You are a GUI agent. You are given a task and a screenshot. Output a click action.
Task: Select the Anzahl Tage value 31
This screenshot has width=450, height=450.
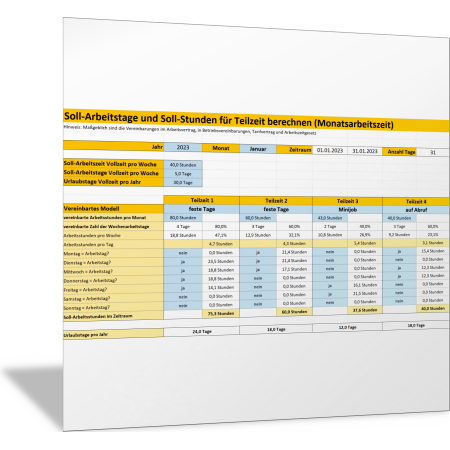(433, 152)
